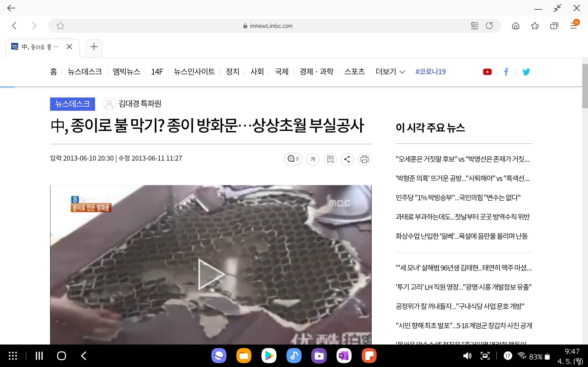Open the article comments counter button
The width and height of the screenshot is (588, 367).
pyautogui.click(x=293, y=159)
